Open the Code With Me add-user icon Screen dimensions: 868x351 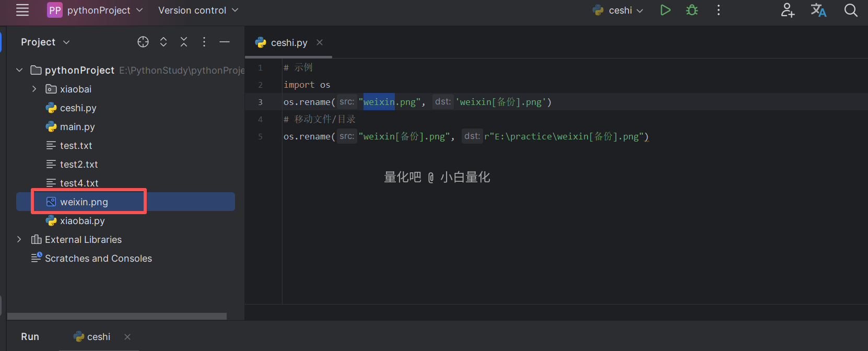(x=788, y=10)
